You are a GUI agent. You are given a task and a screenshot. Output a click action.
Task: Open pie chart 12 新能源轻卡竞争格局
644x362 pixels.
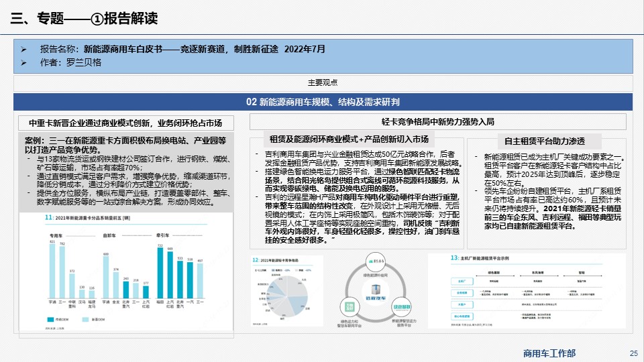[x=287, y=291]
